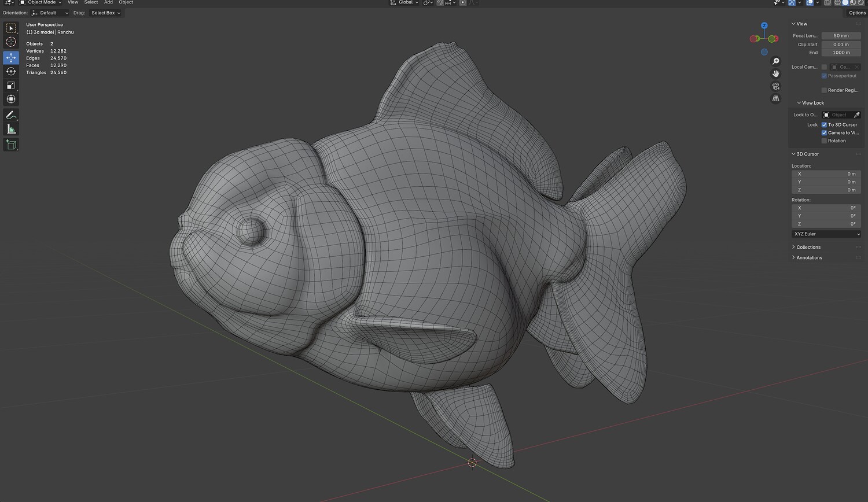Switch to rendered shading mode

tap(862, 3)
